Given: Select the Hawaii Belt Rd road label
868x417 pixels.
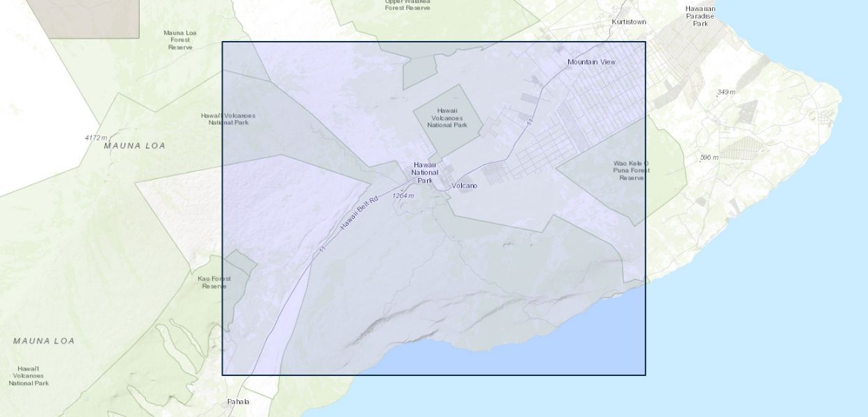Looking at the screenshot, I should 358,215.
